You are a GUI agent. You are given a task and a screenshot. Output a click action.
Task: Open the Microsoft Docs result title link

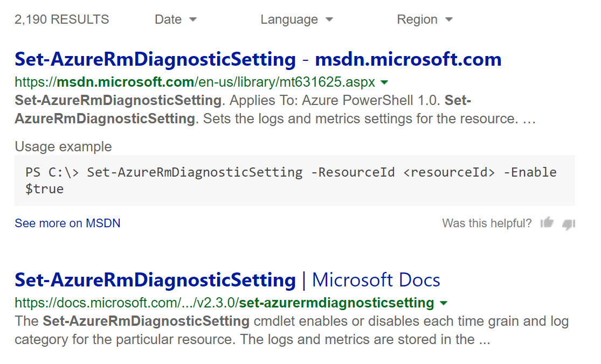tap(227, 279)
